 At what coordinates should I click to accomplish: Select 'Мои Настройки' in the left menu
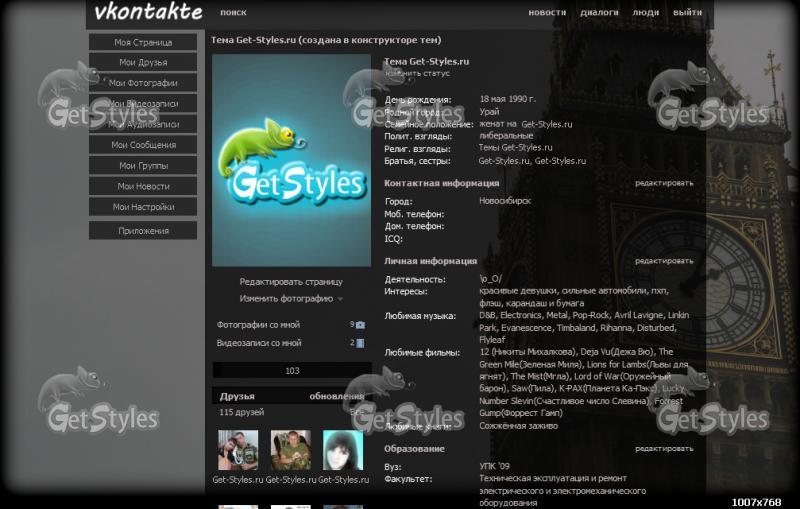(143, 207)
